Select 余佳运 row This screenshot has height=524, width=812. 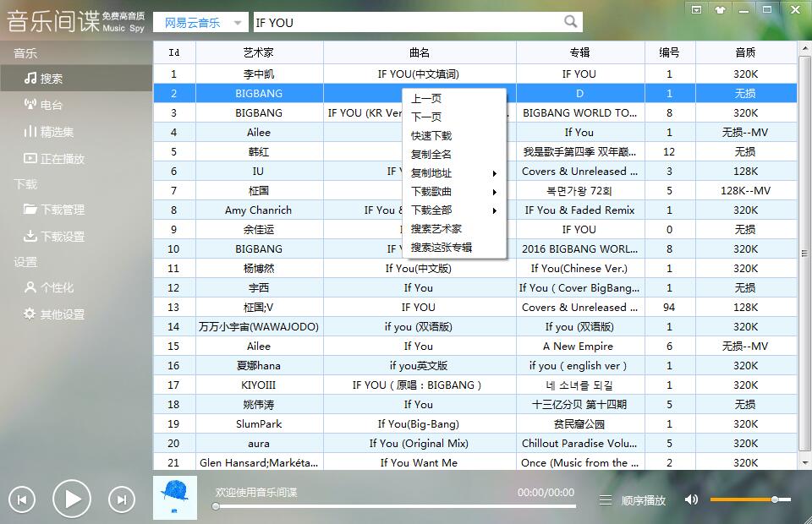475,230
